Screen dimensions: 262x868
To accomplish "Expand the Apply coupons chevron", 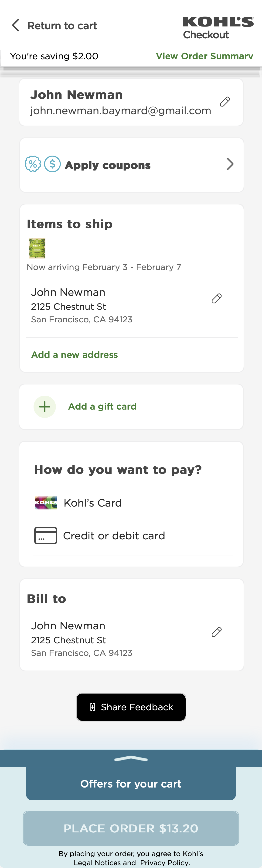I will coord(230,164).
